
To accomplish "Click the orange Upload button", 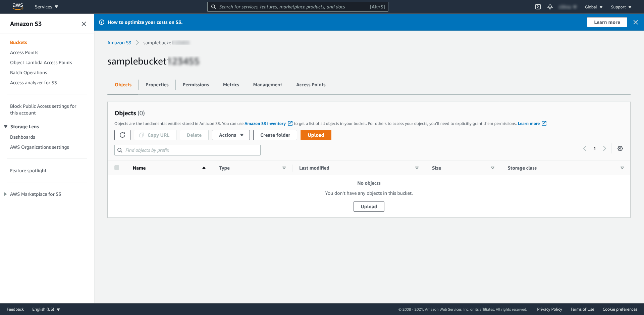I will pyautogui.click(x=316, y=135).
